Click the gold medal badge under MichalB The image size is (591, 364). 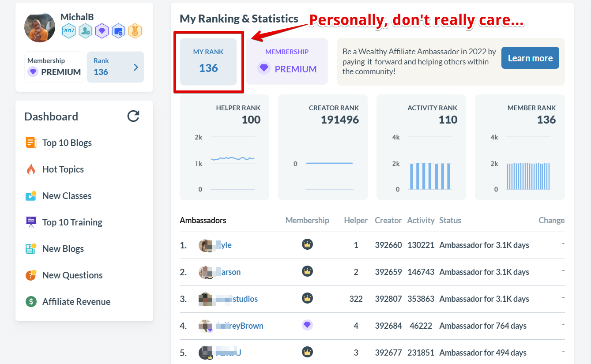click(x=135, y=31)
